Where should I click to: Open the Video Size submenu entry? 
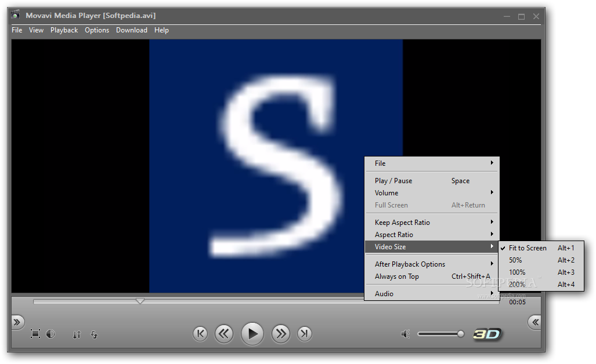432,247
